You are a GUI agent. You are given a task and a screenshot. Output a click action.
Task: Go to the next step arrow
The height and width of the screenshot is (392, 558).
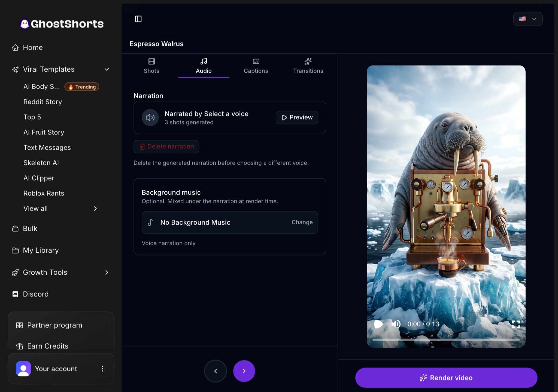click(244, 371)
